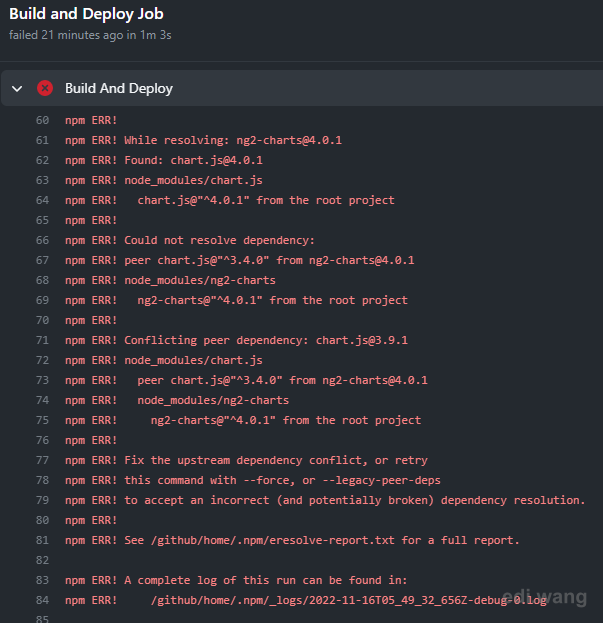Select log line number 73
This screenshot has width=603, height=623.
point(43,380)
